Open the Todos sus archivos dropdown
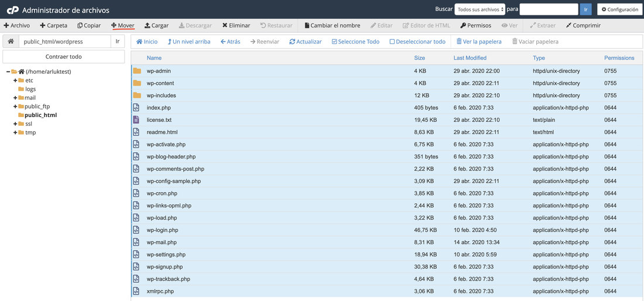This screenshot has height=301, width=644. [479, 9]
